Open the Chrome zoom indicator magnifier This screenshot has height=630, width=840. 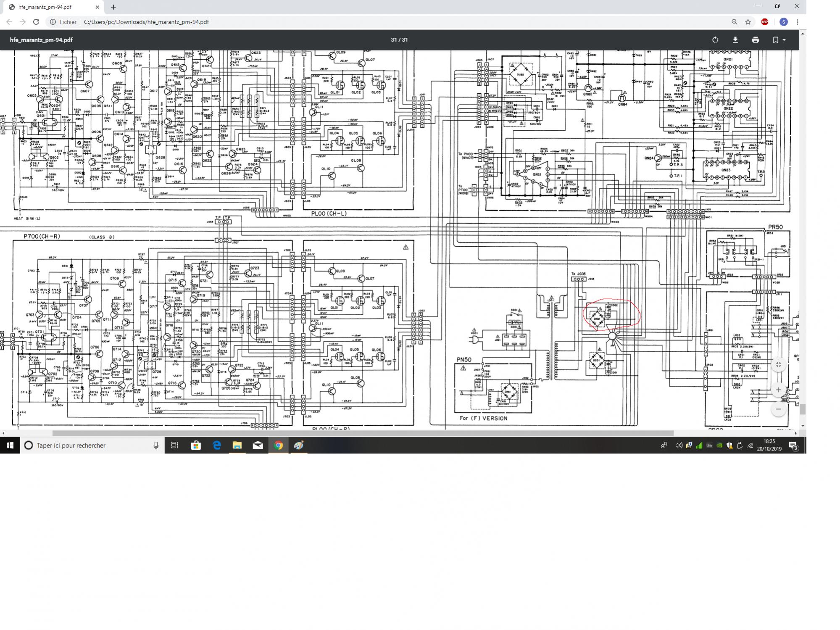(735, 22)
